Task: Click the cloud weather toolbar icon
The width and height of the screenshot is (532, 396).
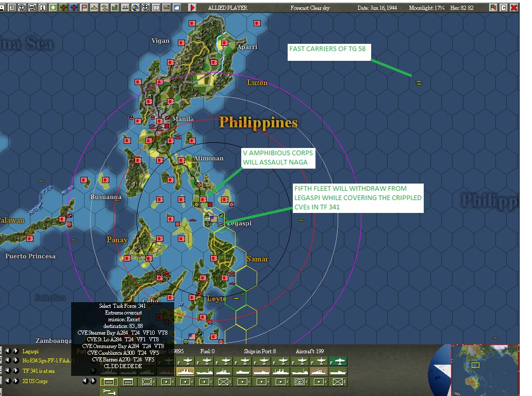Action: (177, 7)
